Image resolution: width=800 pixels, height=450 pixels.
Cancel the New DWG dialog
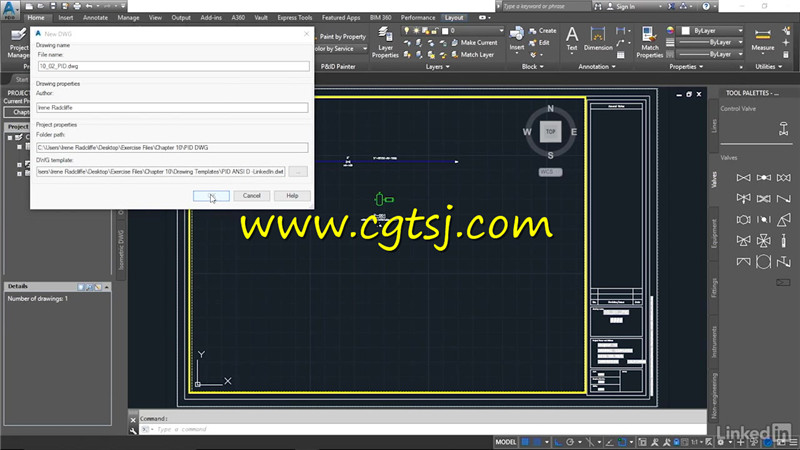pos(252,196)
